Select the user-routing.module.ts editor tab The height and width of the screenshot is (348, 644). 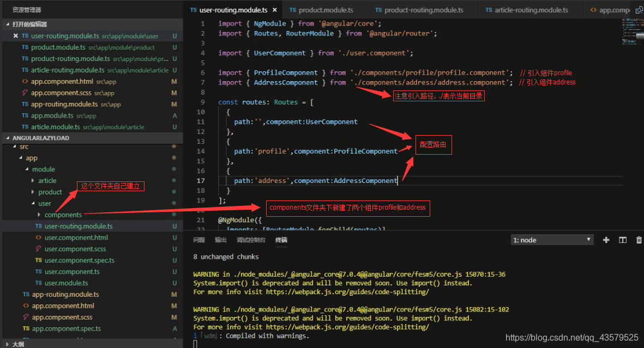(x=233, y=10)
